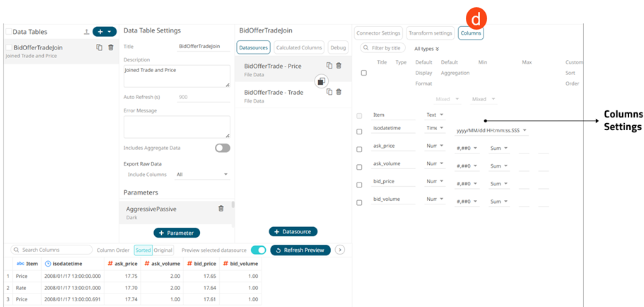The height and width of the screenshot is (307, 644).
Task: Click the Refresh Preview button
Action: point(300,250)
